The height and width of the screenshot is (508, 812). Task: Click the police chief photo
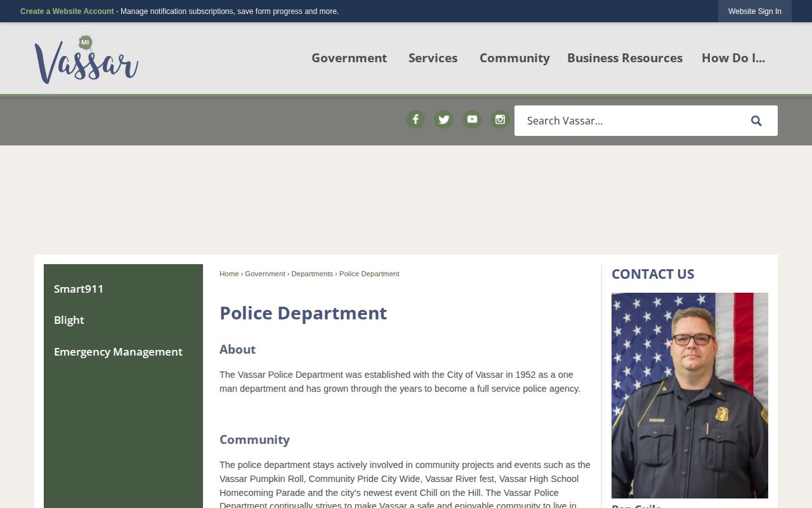[x=690, y=395]
